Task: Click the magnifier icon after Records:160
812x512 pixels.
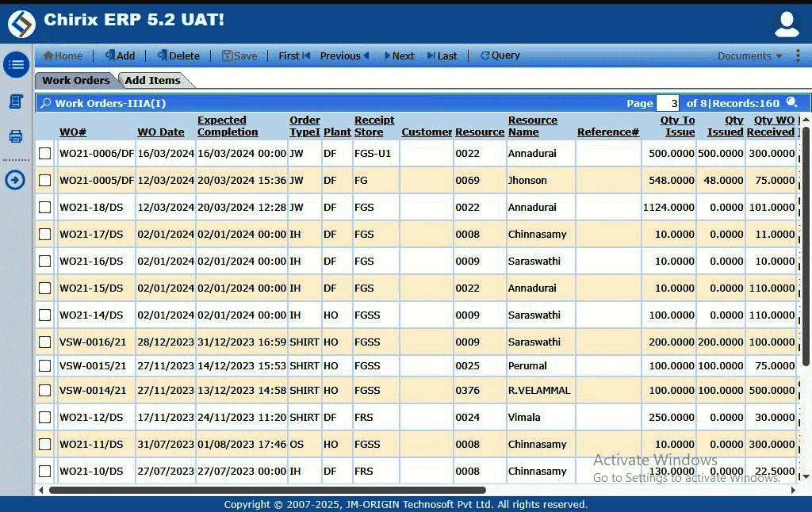Action: point(792,102)
